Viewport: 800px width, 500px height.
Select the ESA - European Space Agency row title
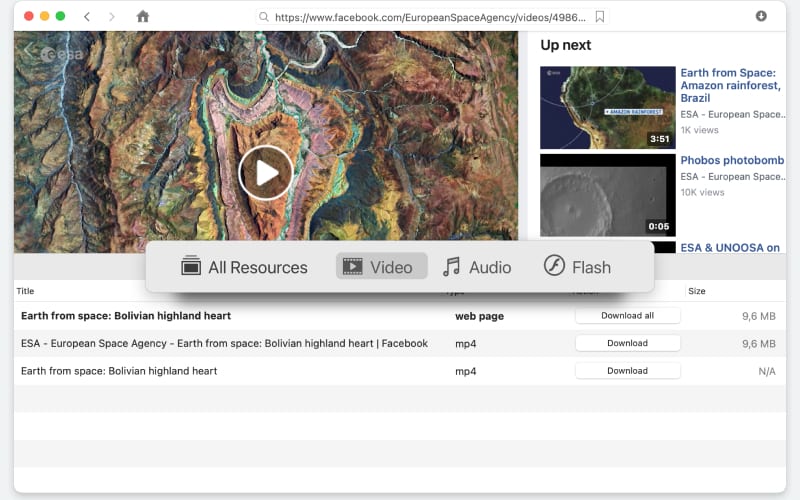[224, 343]
